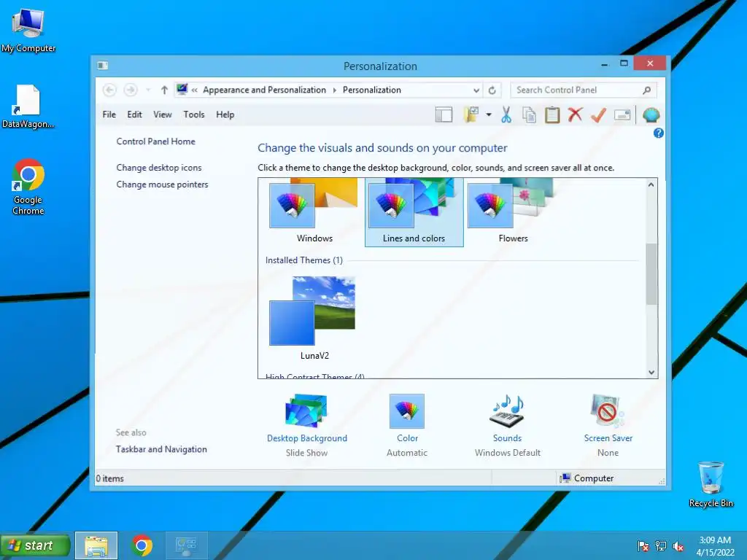
Task: Open Desktop Background settings
Action: [307, 425]
